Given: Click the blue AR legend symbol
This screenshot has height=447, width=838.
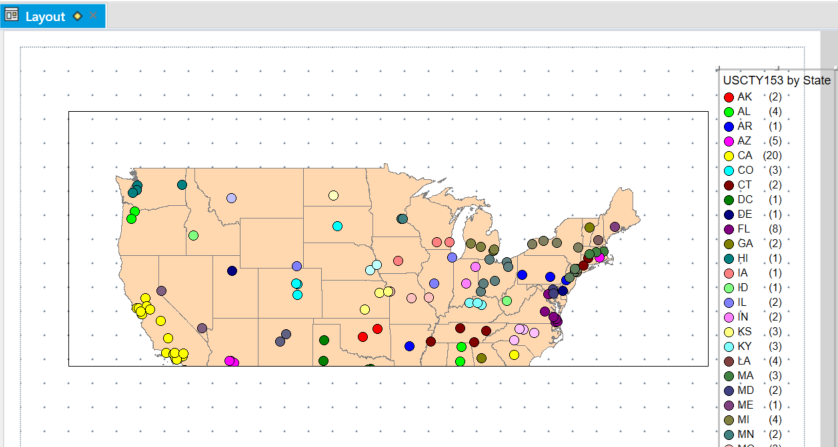Looking at the screenshot, I should (x=729, y=127).
